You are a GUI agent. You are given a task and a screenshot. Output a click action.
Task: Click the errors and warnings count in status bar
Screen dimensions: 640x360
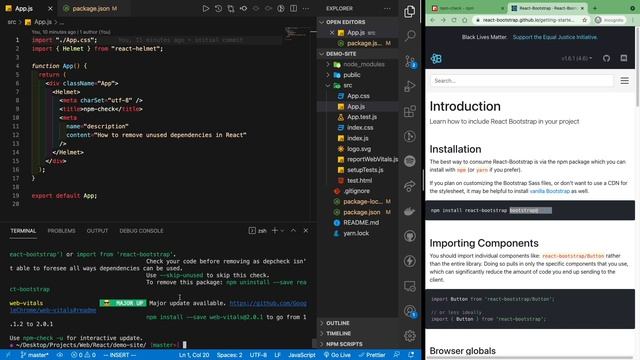pos(83,355)
